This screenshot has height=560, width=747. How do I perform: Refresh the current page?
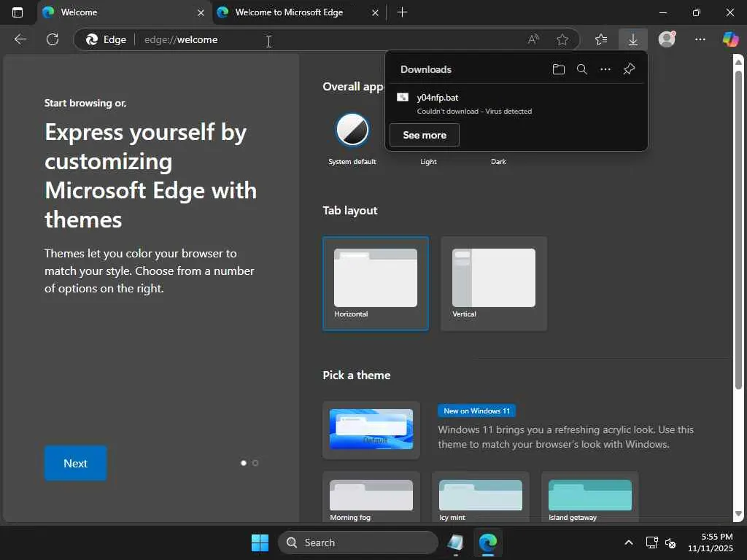tap(53, 39)
